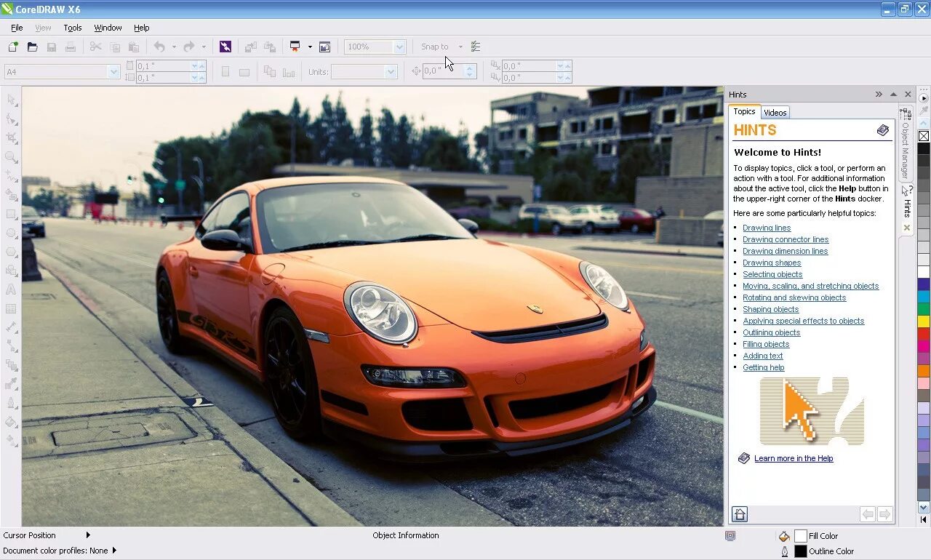Image resolution: width=931 pixels, height=560 pixels.
Task: Select the Zoom magnifier tool
Action: click(12, 156)
